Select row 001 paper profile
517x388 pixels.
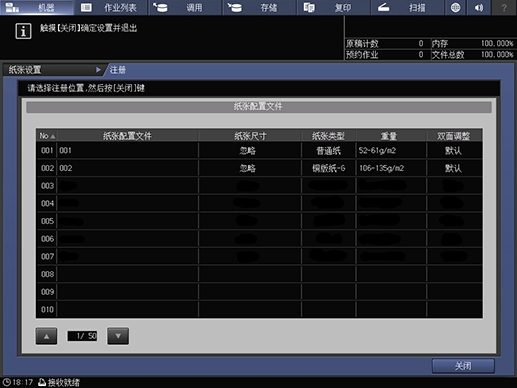[259, 150]
